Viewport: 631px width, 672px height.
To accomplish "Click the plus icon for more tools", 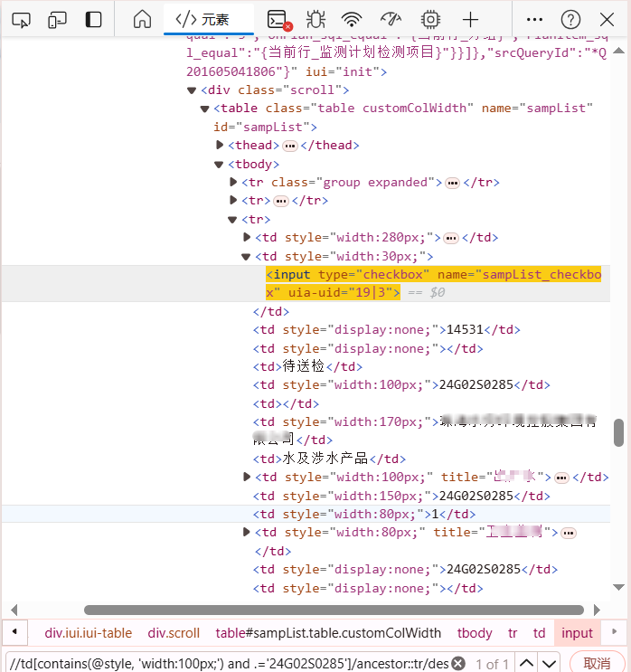I will pyautogui.click(x=470, y=19).
